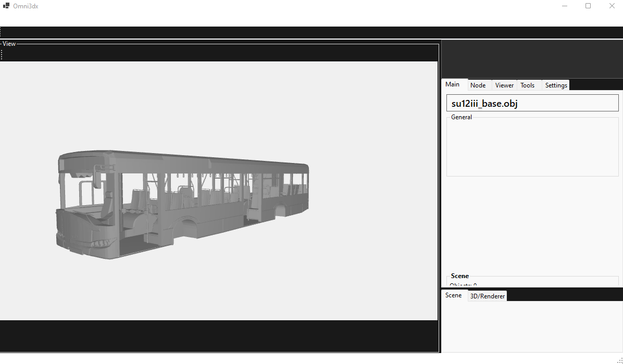Image resolution: width=623 pixels, height=364 pixels.
Task: Click the bus headlight on the model
Action: [100, 244]
